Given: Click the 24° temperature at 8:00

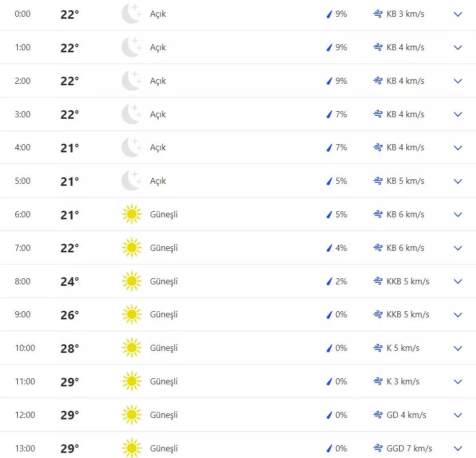Looking at the screenshot, I should click(x=70, y=281).
